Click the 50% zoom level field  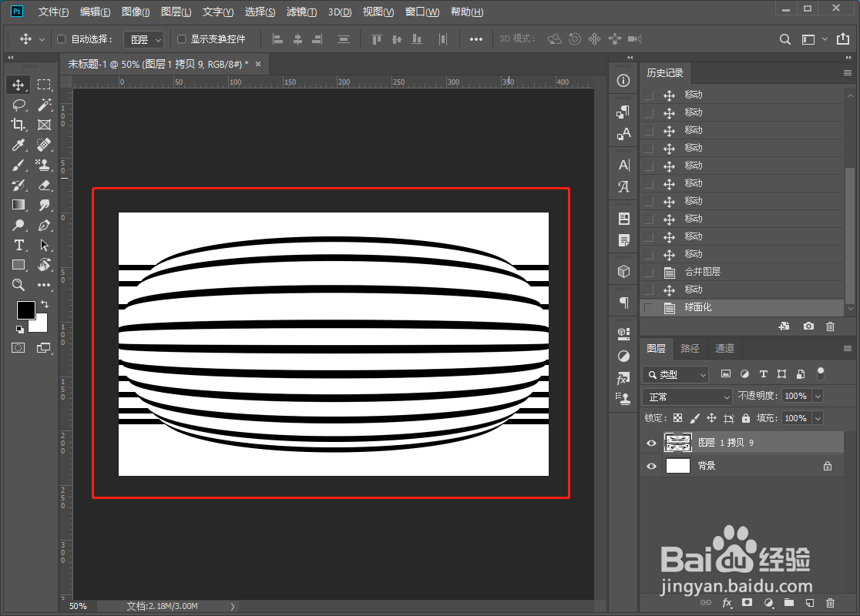coord(79,606)
